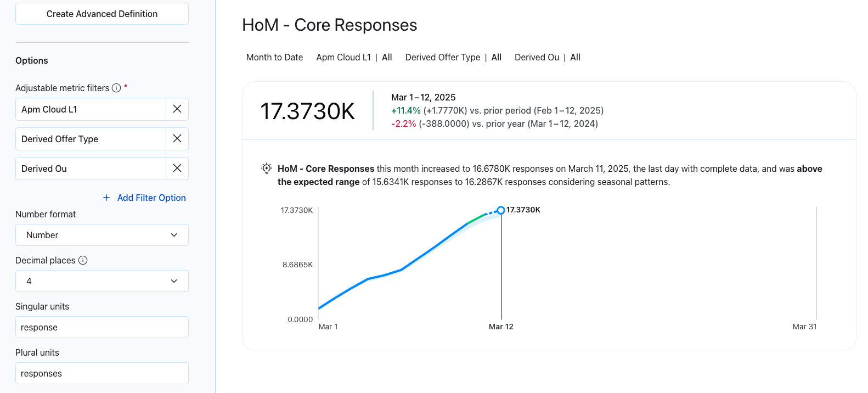The width and height of the screenshot is (868, 393).
Task: Open the Number format dropdown
Action: coord(102,235)
